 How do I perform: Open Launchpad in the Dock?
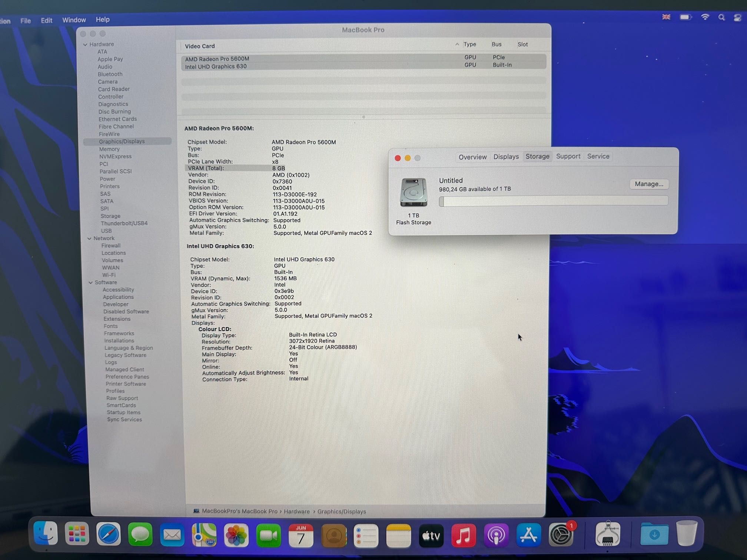coord(77,533)
